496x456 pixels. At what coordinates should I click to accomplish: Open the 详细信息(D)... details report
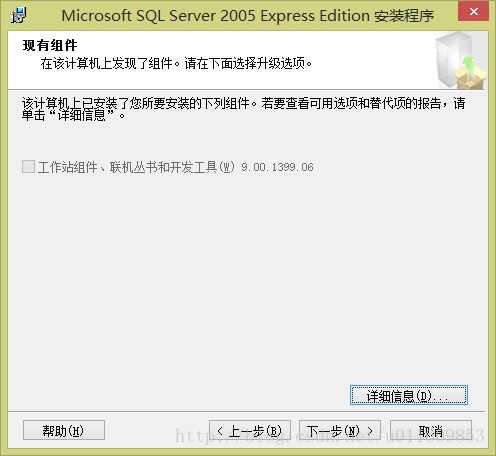pyautogui.click(x=409, y=395)
